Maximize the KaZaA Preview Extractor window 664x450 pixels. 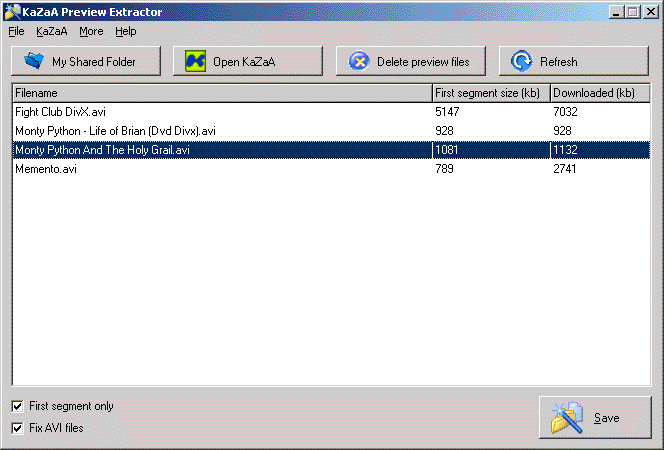632,12
